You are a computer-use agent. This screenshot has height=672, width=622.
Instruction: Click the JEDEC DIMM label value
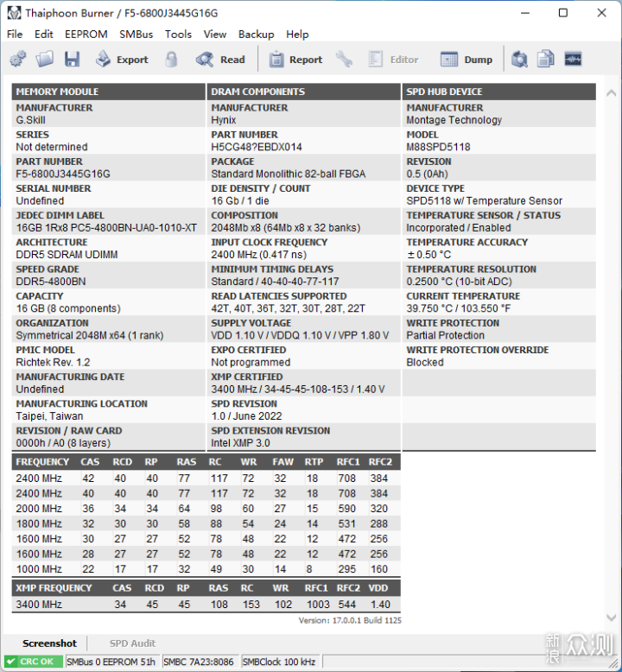tap(106, 227)
